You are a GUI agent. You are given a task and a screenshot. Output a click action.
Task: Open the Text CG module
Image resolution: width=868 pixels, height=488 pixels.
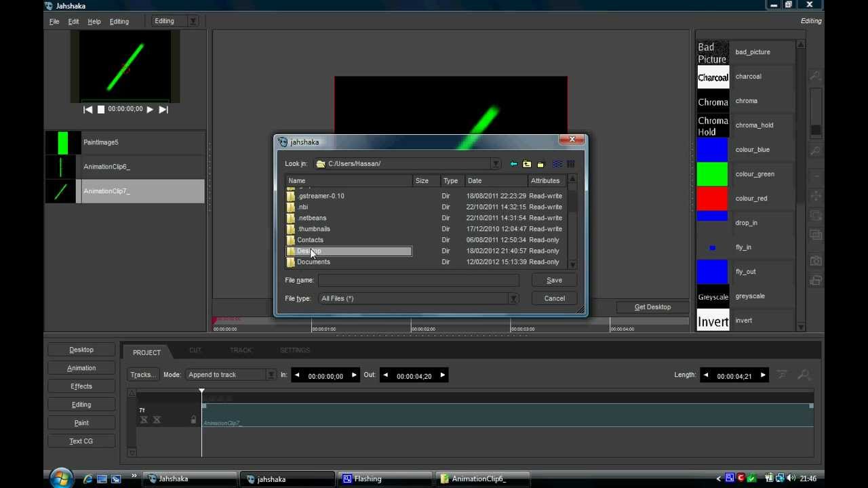[81, 441]
